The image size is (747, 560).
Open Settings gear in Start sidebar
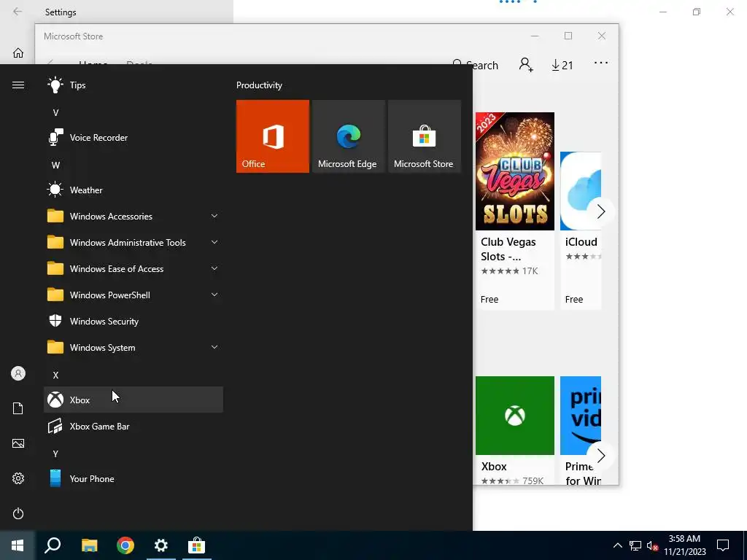coord(18,478)
